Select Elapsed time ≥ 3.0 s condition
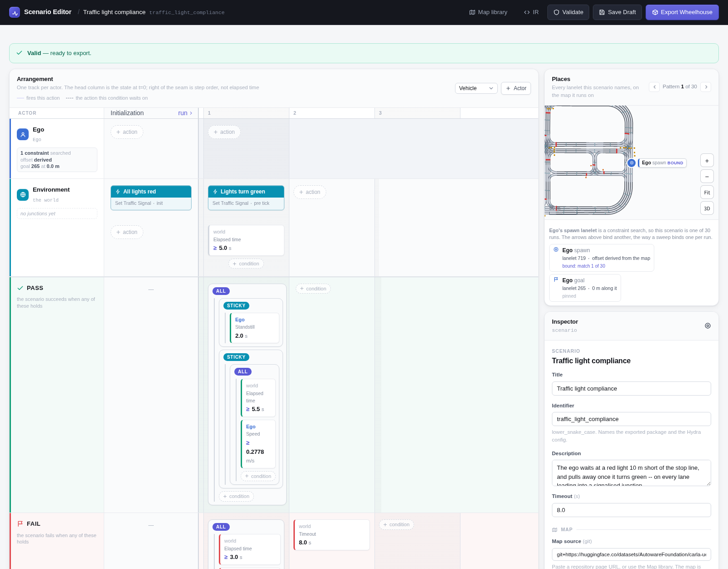 tap(250, 549)
